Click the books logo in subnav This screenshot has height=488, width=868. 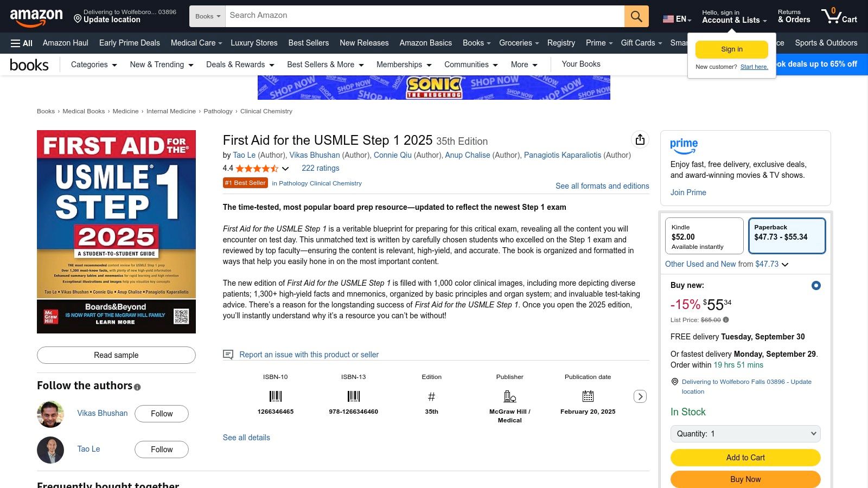[29, 65]
